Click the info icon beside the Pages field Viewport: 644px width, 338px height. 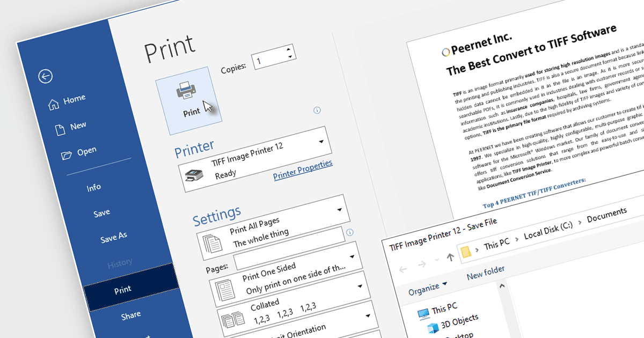pos(350,233)
